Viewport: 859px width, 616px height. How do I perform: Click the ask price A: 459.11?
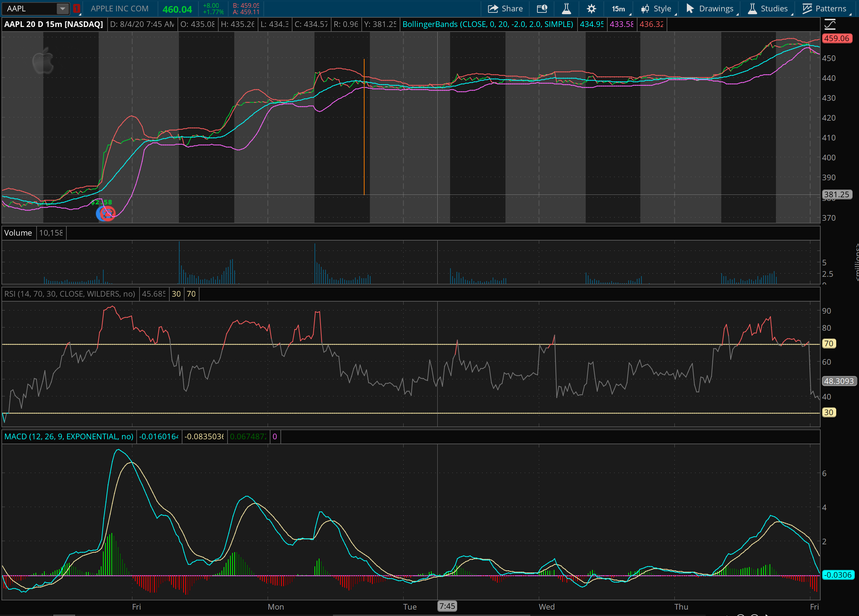click(x=246, y=12)
